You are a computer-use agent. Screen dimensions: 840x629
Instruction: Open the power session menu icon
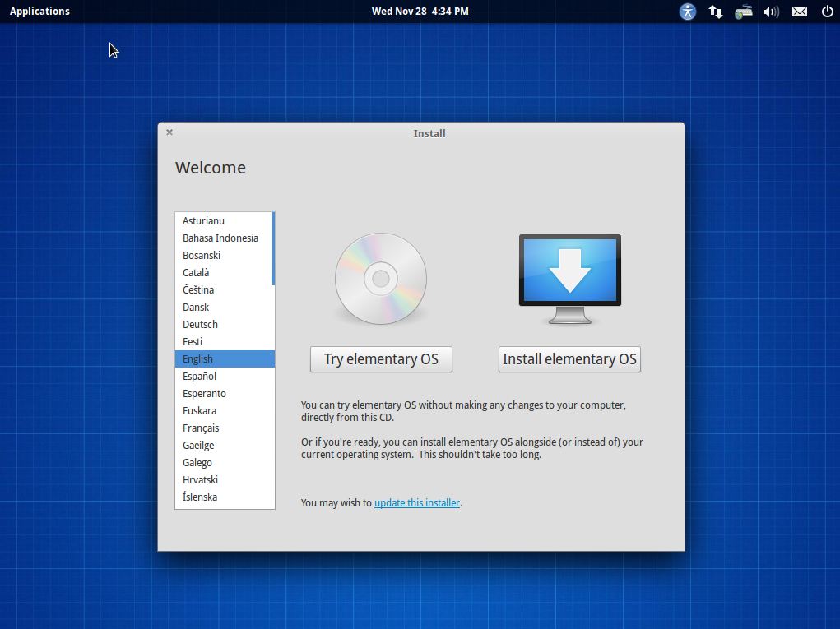point(827,12)
